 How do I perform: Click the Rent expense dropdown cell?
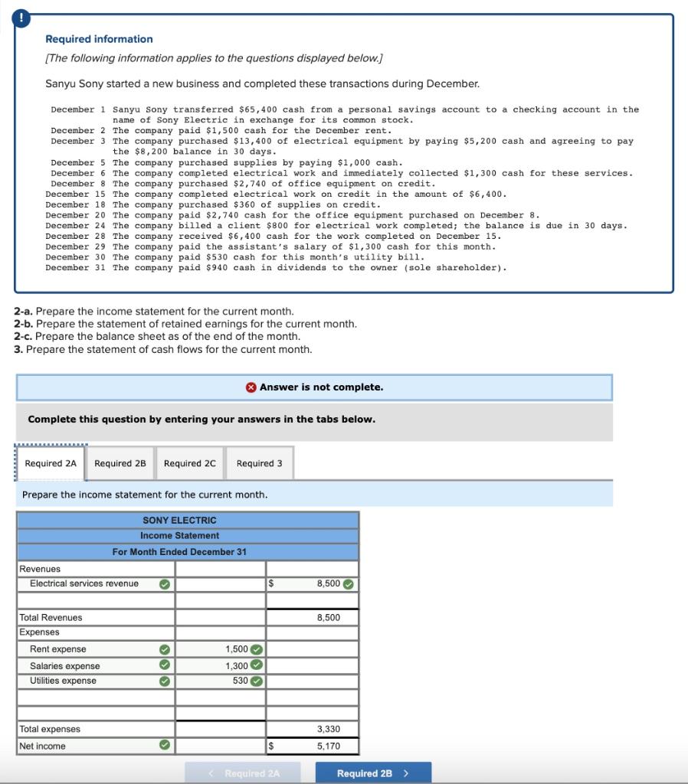tap(96, 649)
